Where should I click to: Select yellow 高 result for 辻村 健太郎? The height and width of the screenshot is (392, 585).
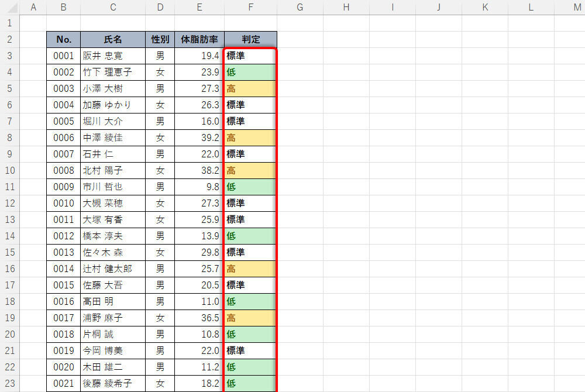tap(250, 269)
